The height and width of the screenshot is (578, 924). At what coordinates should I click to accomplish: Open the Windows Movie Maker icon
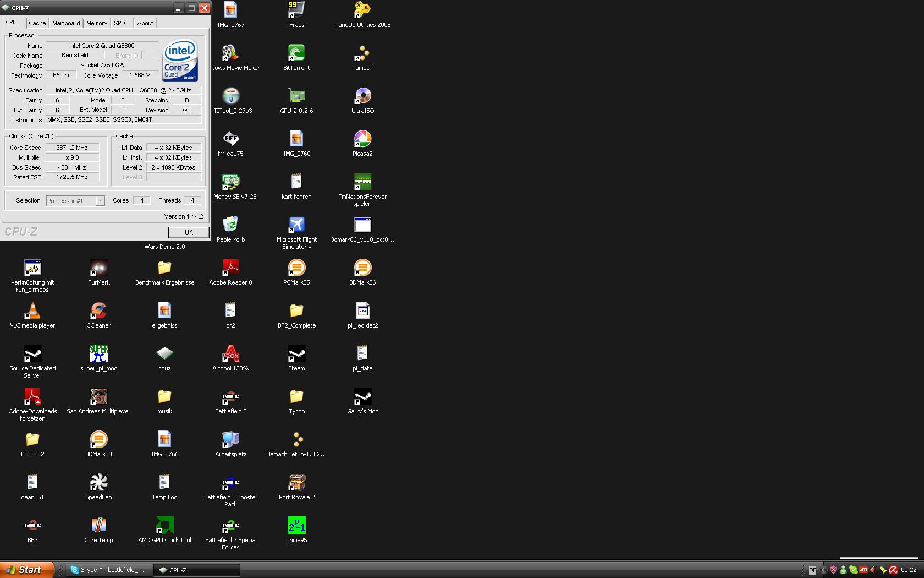[235, 58]
